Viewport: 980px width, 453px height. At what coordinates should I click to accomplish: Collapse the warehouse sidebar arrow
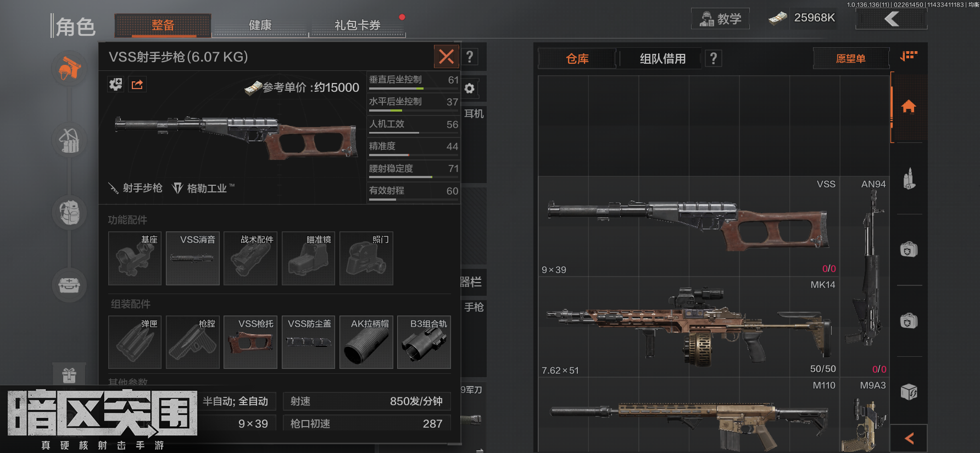[909, 438]
